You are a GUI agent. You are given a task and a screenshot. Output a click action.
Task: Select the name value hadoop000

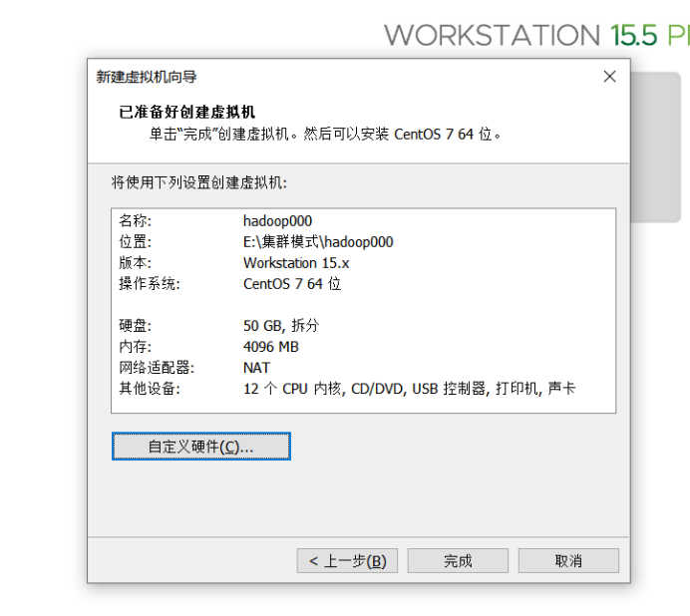tap(277, 221)
